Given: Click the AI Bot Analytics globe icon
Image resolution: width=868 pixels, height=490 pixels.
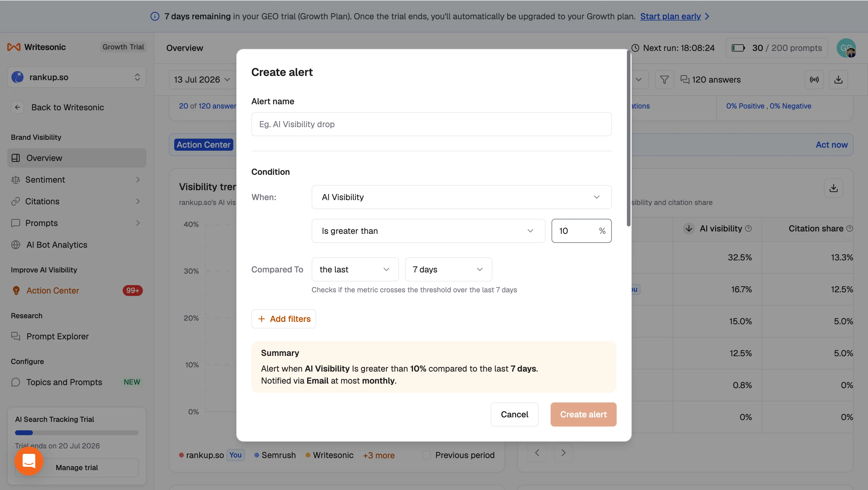Looking at the screenshot, I should pyautogui.click(x=15, y=245).
